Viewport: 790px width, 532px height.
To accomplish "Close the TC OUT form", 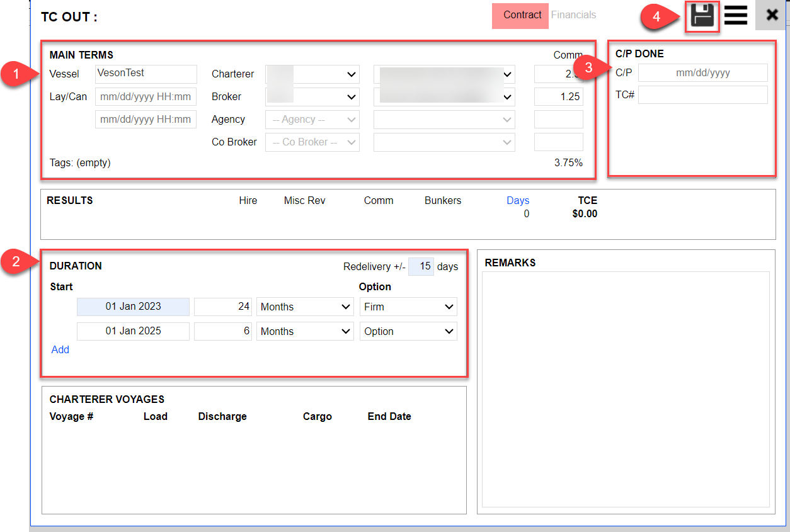I will pyautogui.click(x=772, y=15).
